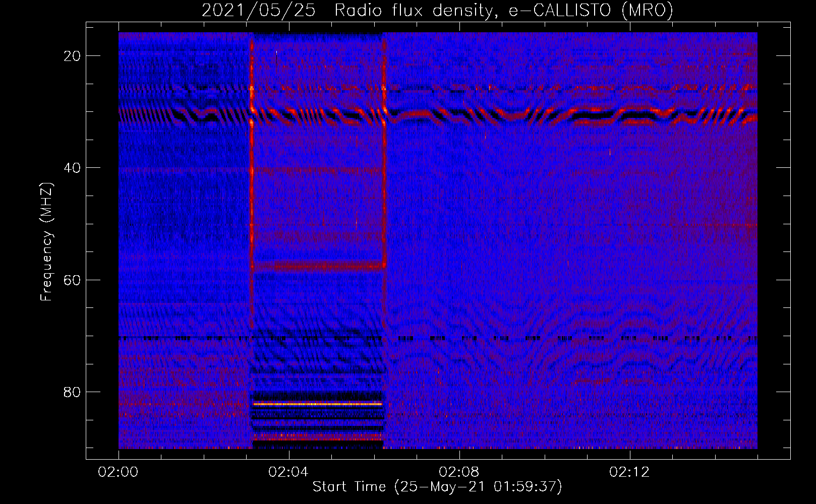Click the '02:12' time tick label
This screenshot has height=504, width=816.
[x=629, y=472]
